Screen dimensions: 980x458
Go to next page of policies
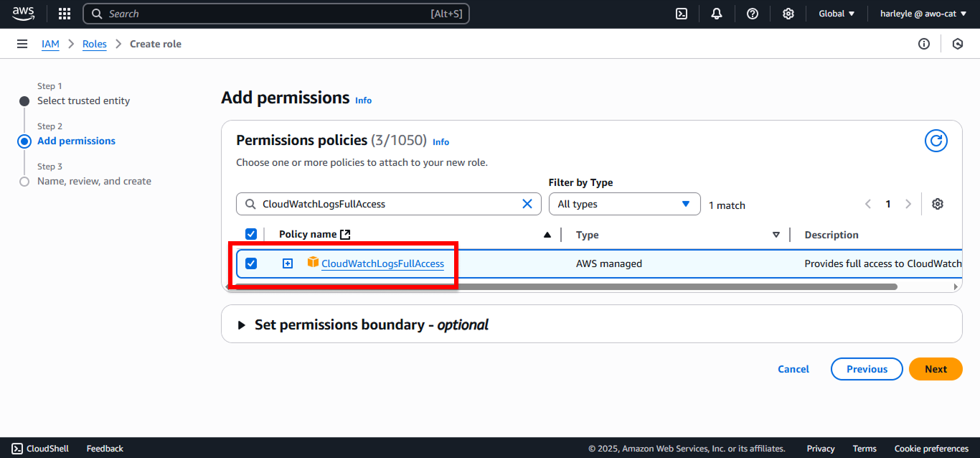(x=908, y=204)
